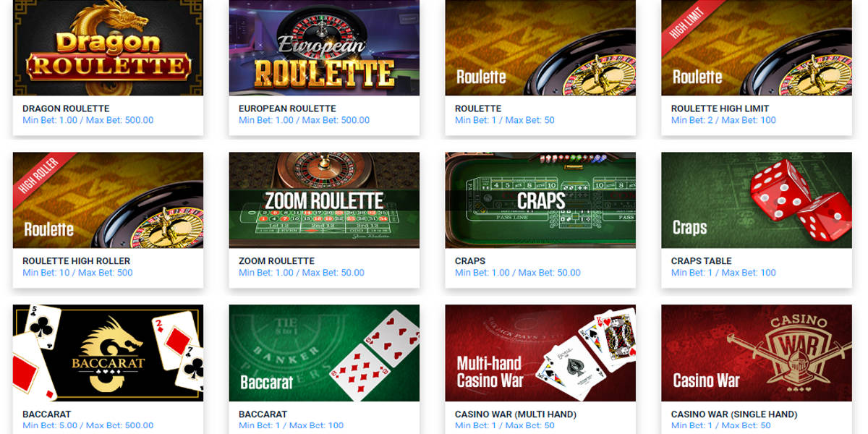
Task: Open the Casino War shield emblem thumbnail
Action: click(757, 353)
